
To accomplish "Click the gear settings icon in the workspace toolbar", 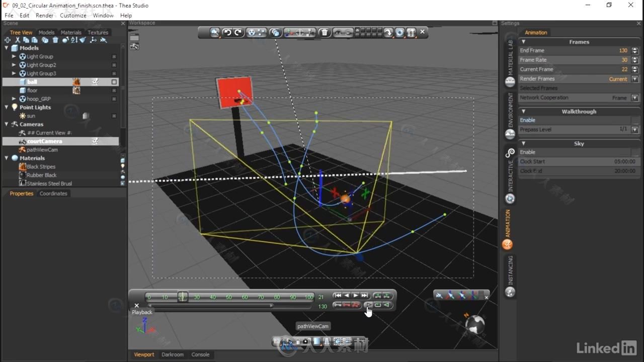I will click(400, 33).
